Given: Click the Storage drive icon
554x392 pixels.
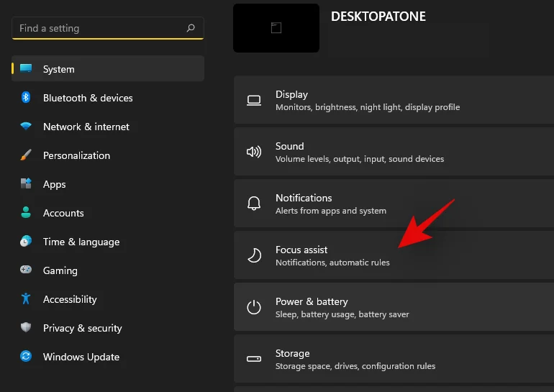Looking at the screenshot, I should coord(254,359).
